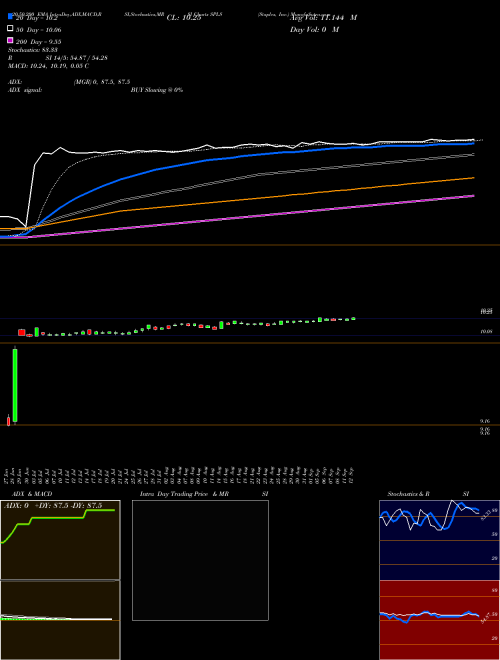The image size is (500, 660).
Task: Click the 'Stochastics & R SI' panel title
Action: (x=428, y=494)
